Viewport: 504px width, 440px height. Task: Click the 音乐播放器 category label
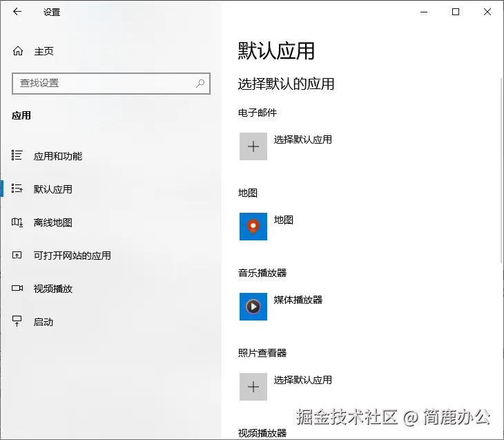coord(262,273)
